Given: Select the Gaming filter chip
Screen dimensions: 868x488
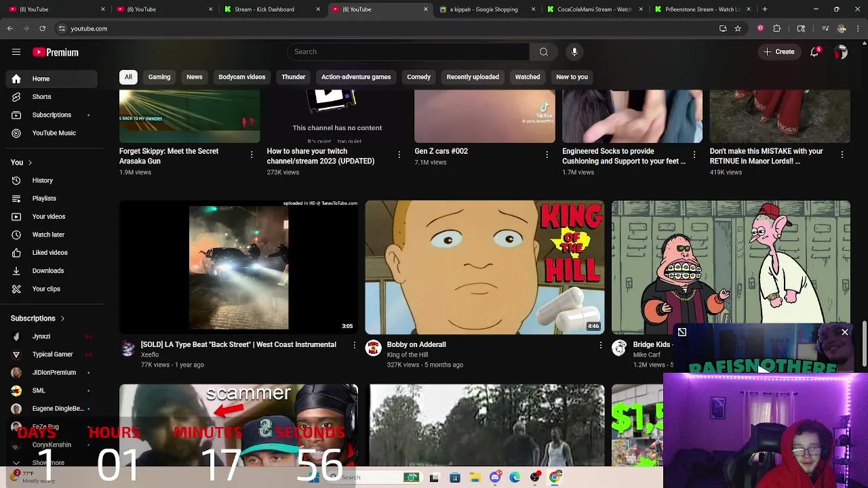Looking at the screenshot, I should point(159,77).
